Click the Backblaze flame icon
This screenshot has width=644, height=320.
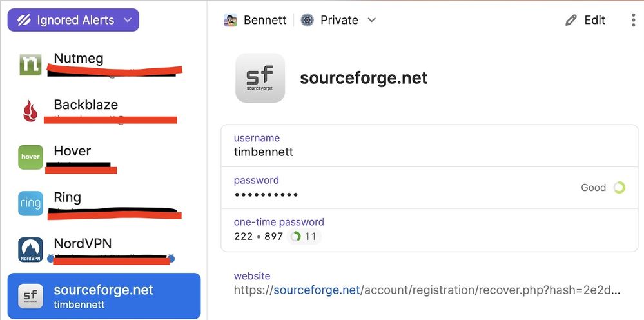coord(30,111)
